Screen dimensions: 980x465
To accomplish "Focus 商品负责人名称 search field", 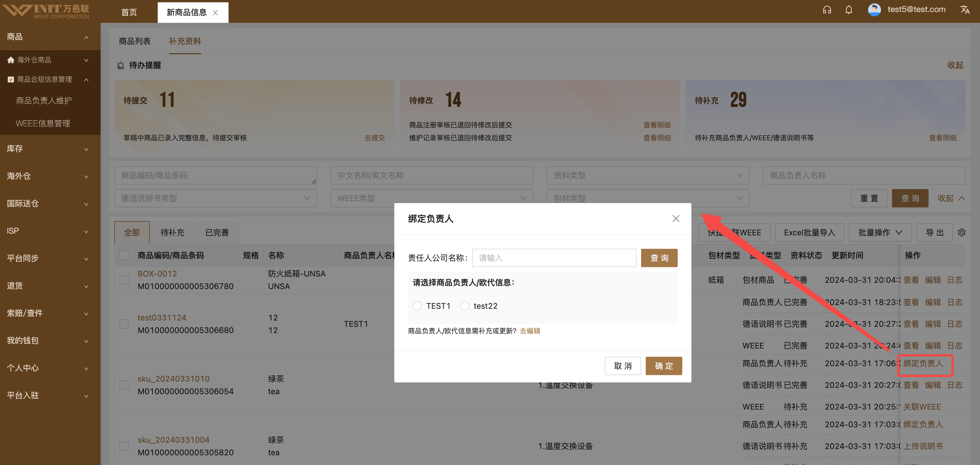I will tap(864, 175).
